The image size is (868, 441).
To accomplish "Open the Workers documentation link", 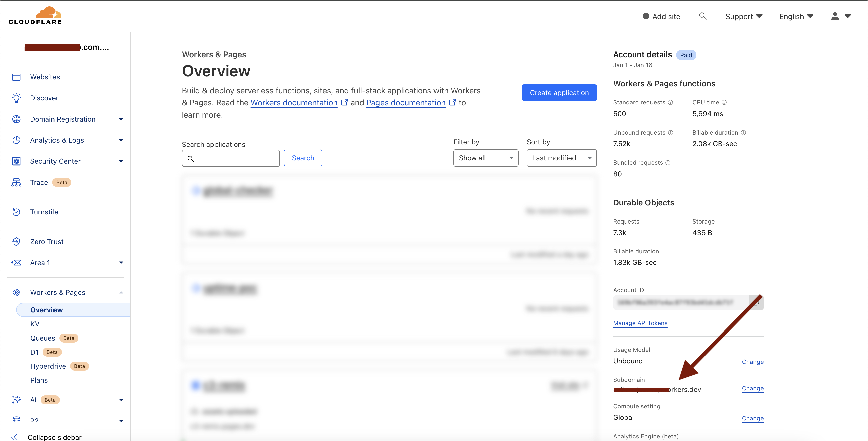I will pyautogui.click(x=294, y=103).
